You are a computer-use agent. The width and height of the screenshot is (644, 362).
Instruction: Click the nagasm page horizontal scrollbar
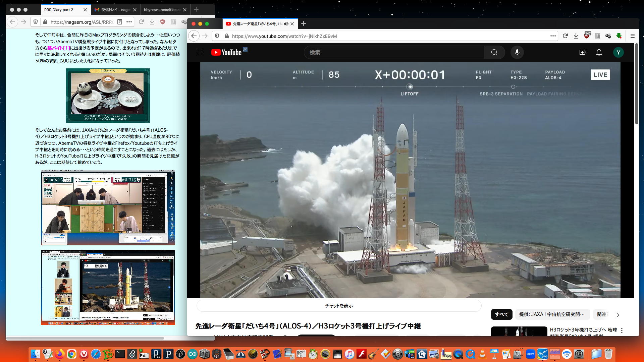click(x=86, y=338)
